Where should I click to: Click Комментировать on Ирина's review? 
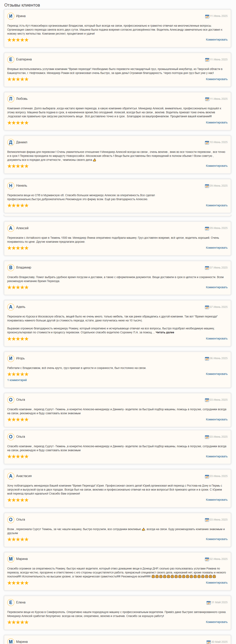tap(217, 40)
